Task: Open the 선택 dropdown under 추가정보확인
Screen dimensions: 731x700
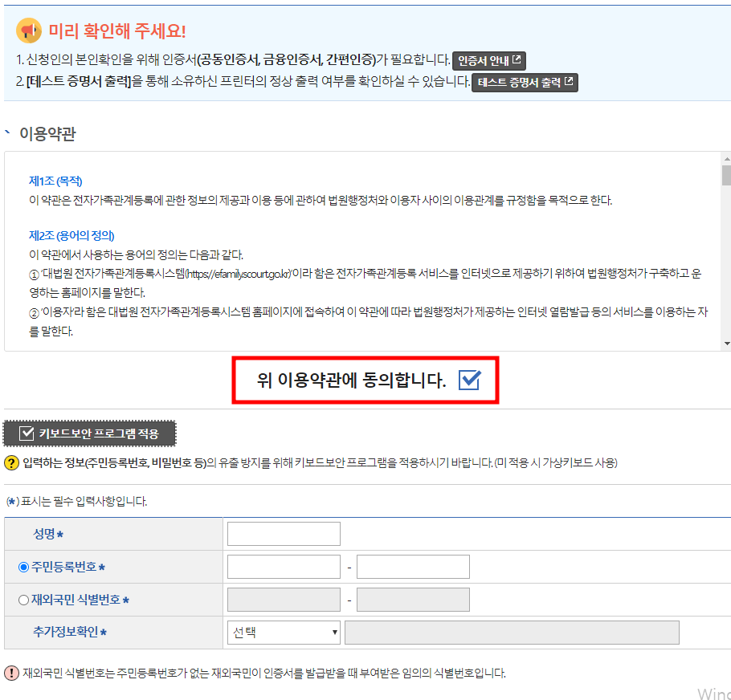Action: click(283, 633)
